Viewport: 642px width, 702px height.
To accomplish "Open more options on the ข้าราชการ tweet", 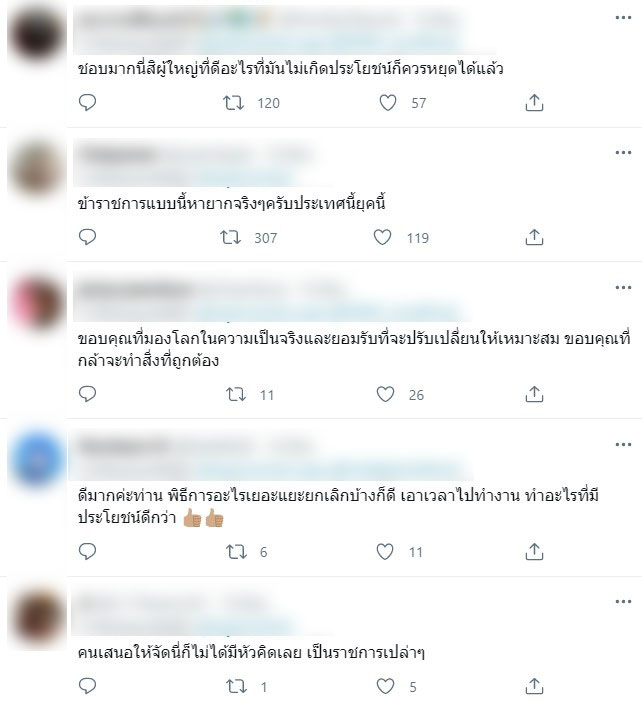I will pos(623,153).
